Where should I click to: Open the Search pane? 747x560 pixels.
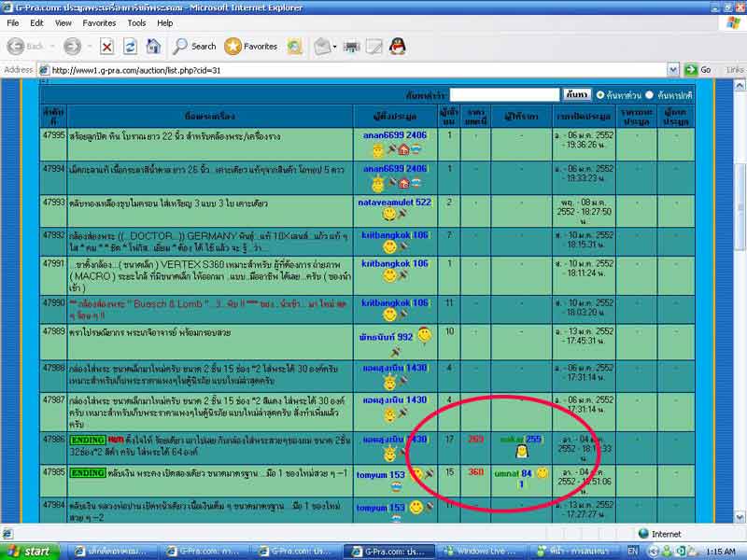[x=193, y=46]
